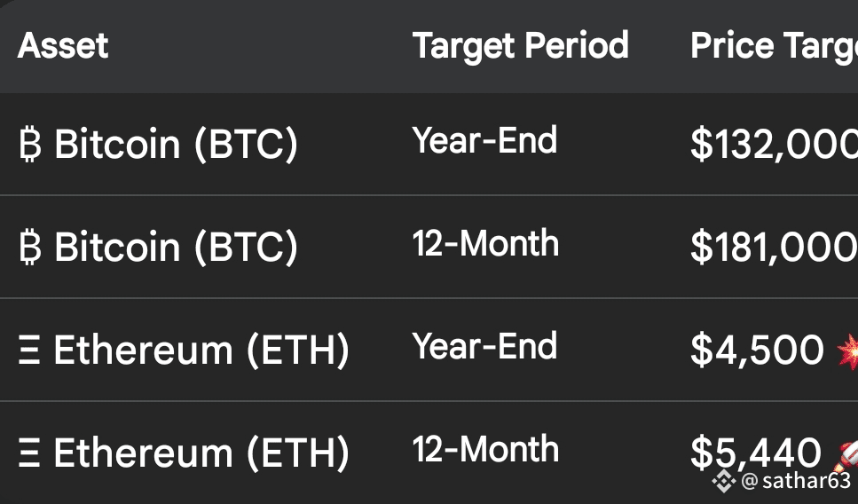Select the $4,500 price target value

tap(757, 351)
